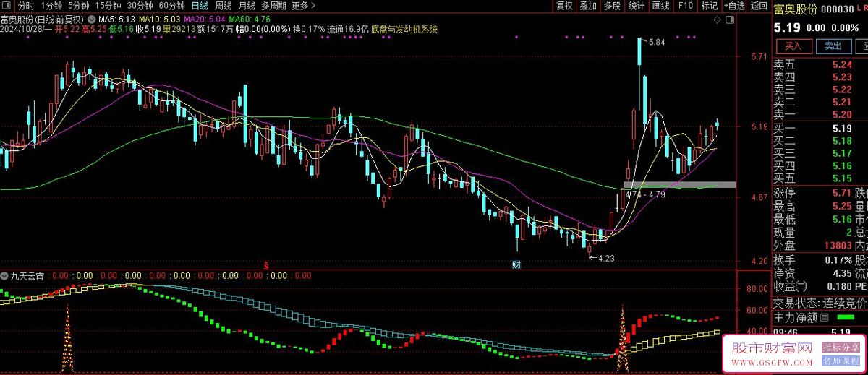
Task: Click the 叠加 overlay button
Action: pyautogui.click(x=588, y=6)
